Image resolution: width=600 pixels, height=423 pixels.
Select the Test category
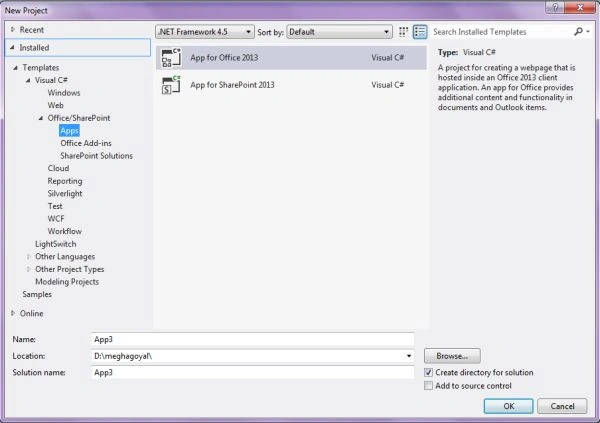tap(55, 206)
